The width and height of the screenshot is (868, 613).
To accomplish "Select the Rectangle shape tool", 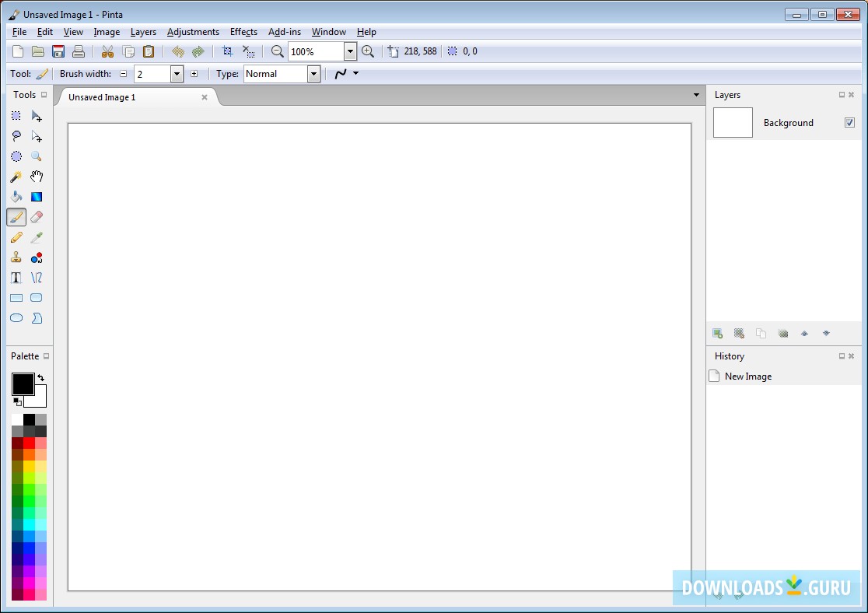I will (16, 298).
